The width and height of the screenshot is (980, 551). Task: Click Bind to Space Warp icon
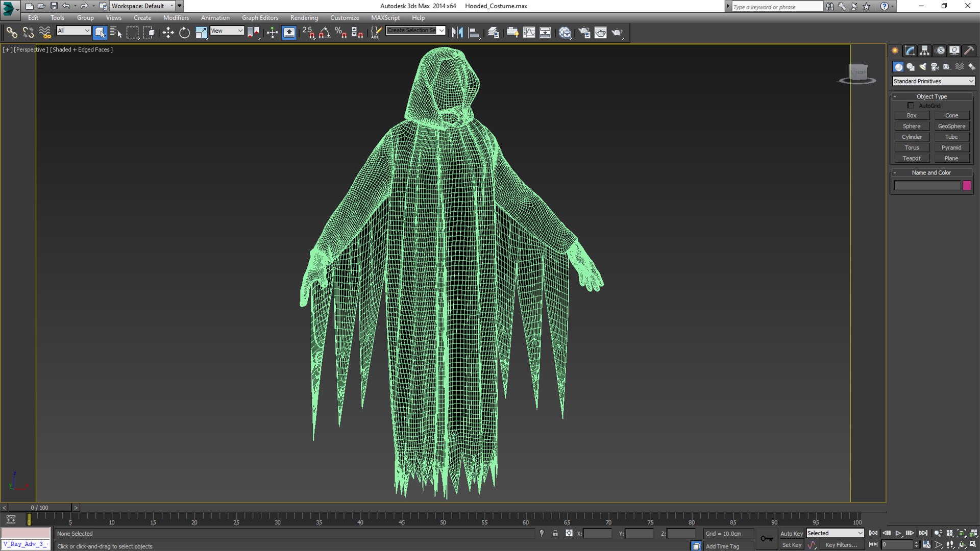coord(45,33)
